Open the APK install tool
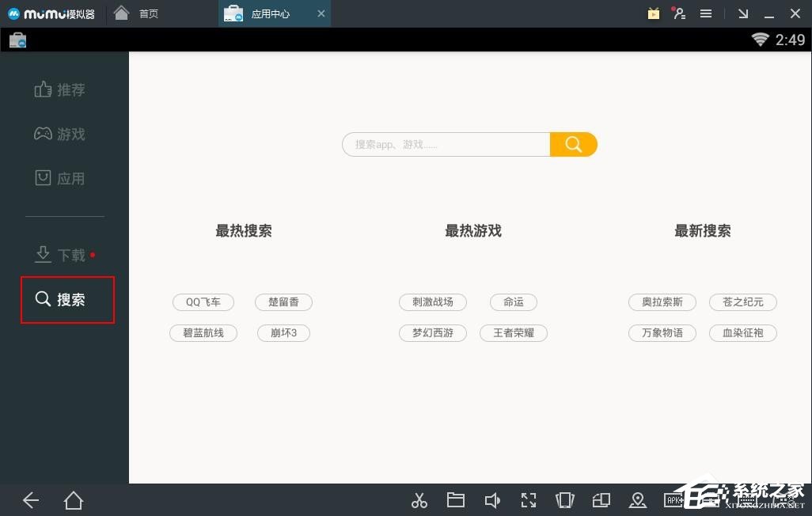The height and width of the screenshot is (516, 812). coord(674,500)
